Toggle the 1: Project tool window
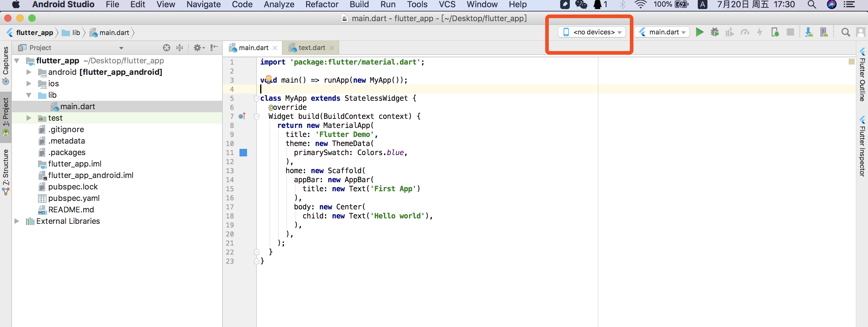The height and width of the screenshot is (327, 868). point(6,116)
